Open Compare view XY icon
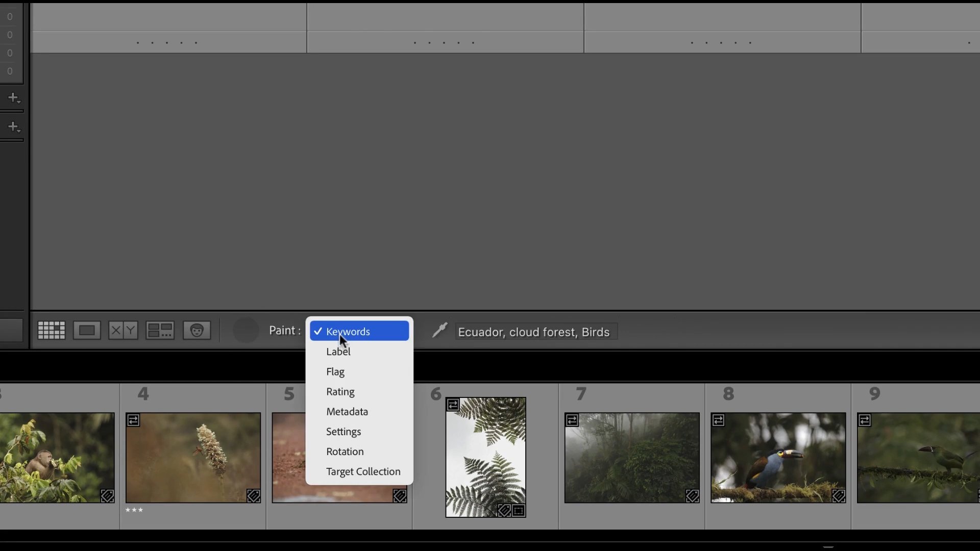The width and height of the screenshot is (980, 551). 123,331
